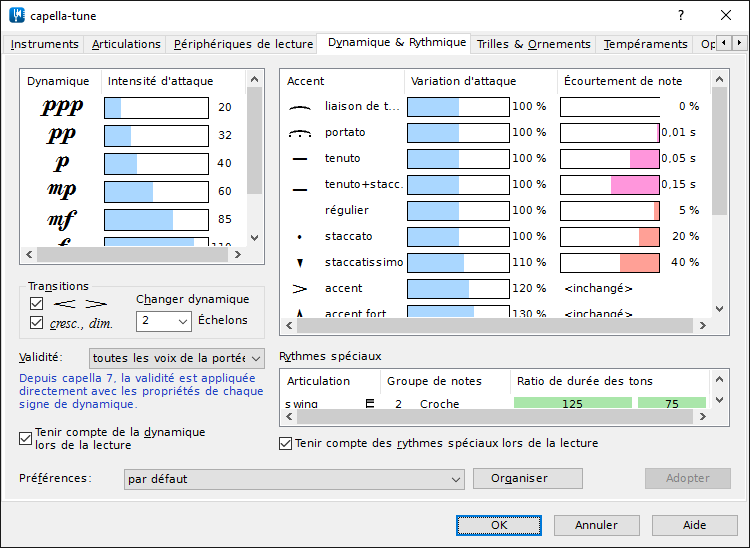
Task: Click the Adopter button
Action: click(x=687, y=478)
